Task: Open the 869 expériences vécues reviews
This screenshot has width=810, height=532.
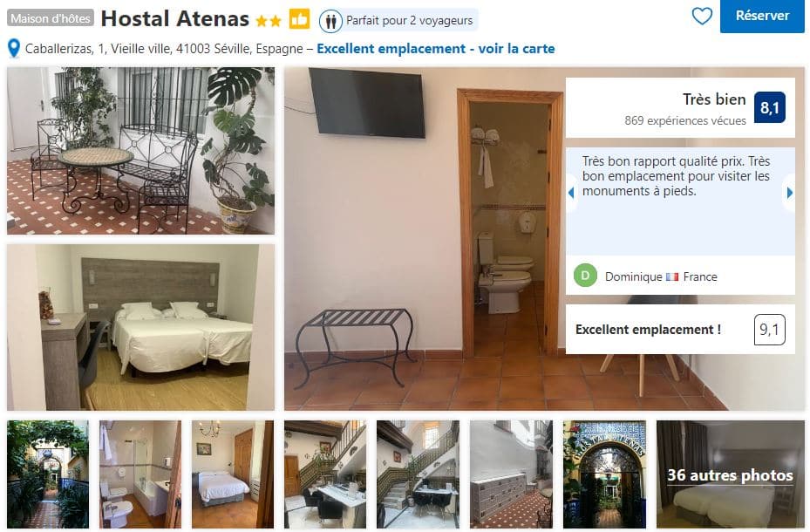Action: tap(685, 120)
